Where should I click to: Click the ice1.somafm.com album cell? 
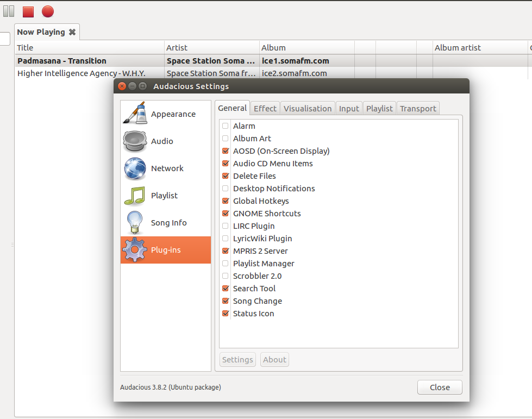(x=296, y=61)
